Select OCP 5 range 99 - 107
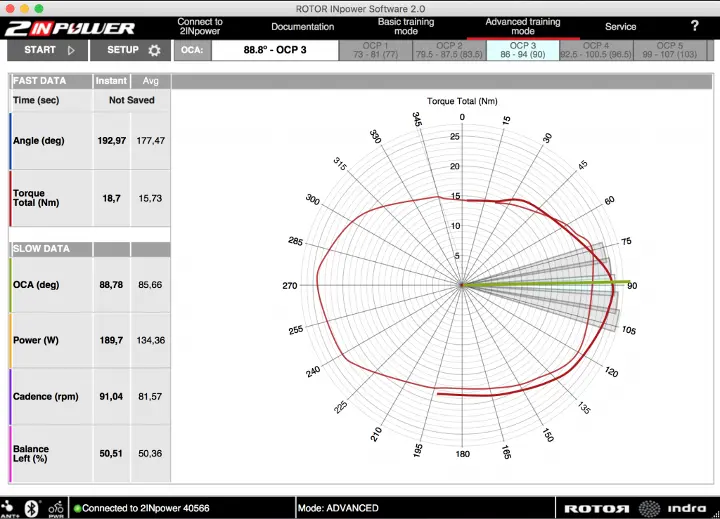 pos(669,50)
